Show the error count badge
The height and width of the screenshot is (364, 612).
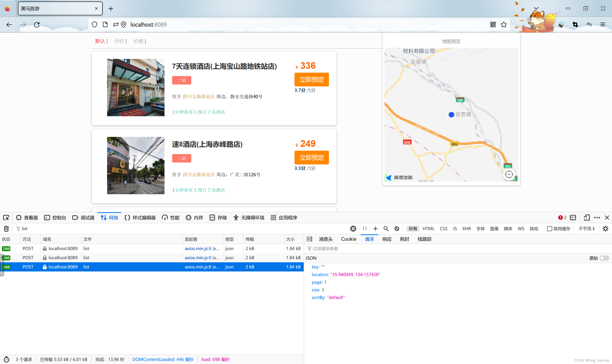click(562, 218)
